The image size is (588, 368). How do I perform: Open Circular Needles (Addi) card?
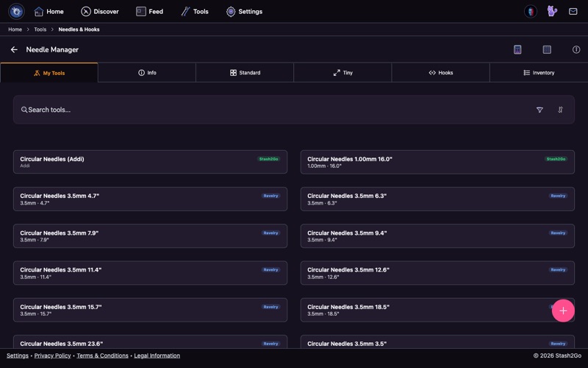coord(151,162)
